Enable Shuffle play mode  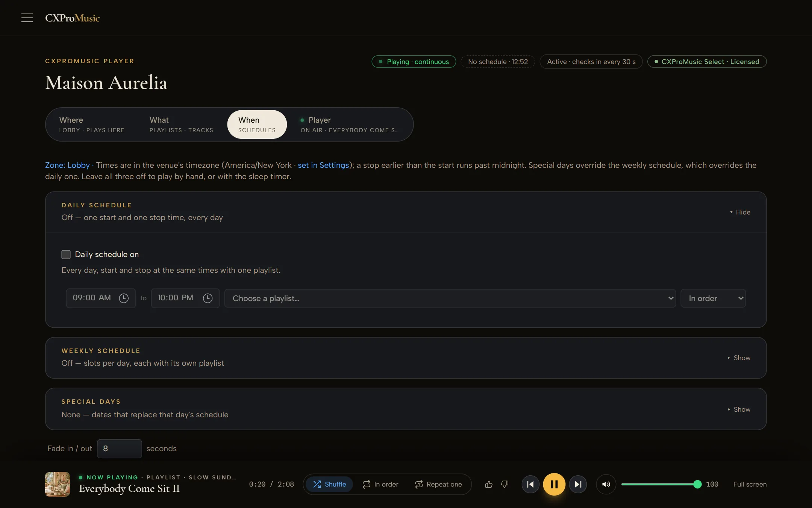click(x=329, y=484)
